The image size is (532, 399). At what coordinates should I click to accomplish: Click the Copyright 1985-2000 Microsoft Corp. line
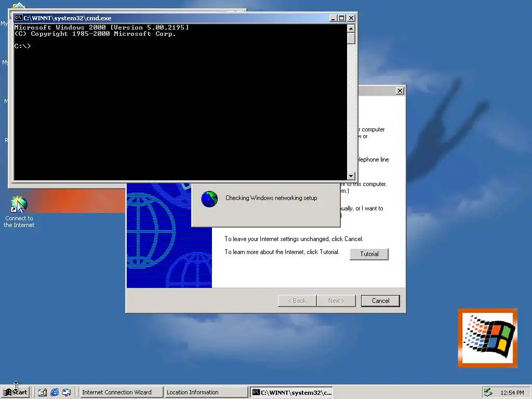(95, 34)
